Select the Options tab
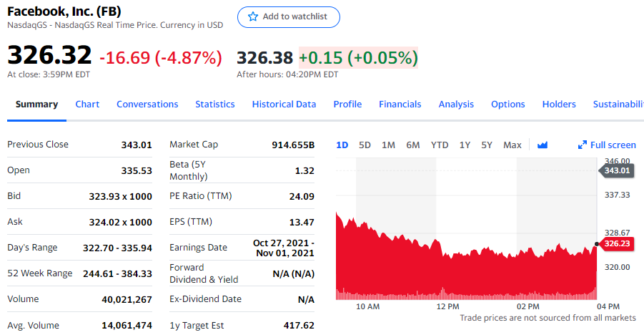 coord(507,104)
